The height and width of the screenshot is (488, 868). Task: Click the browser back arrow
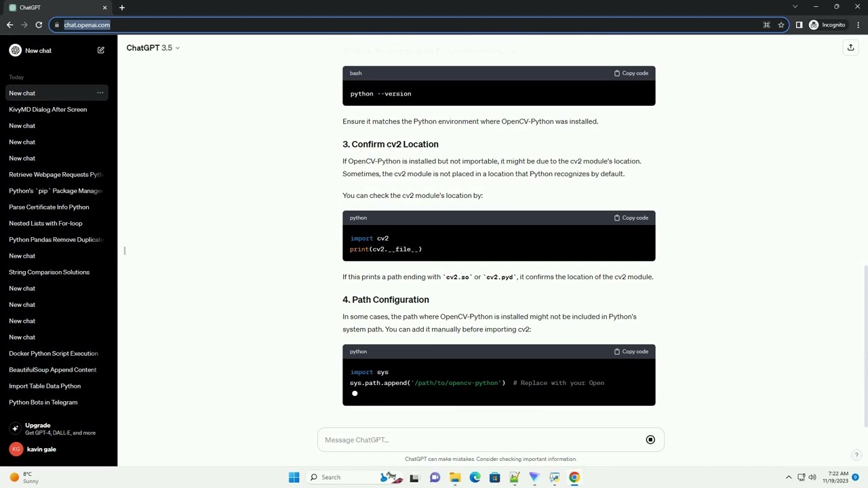point(9,25)
